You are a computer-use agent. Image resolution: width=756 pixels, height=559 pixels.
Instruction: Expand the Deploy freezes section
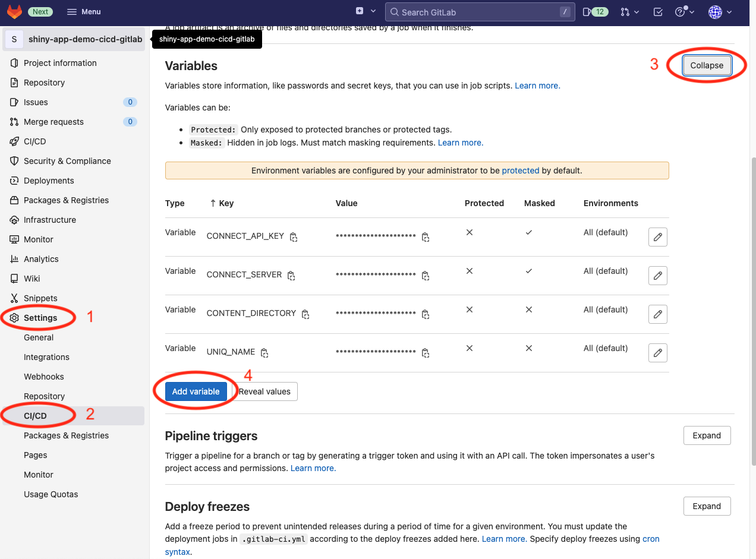(707, 506)
